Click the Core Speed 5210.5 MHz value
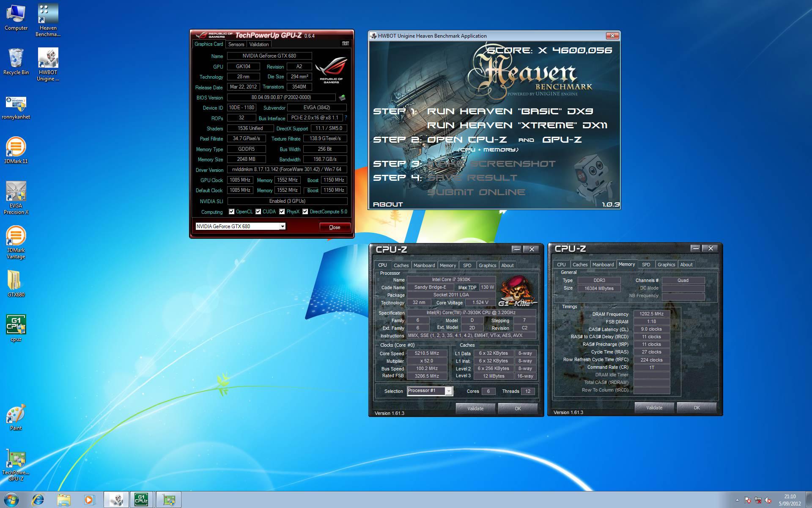Viewport: 812px width, 508px height. point(427,353)
